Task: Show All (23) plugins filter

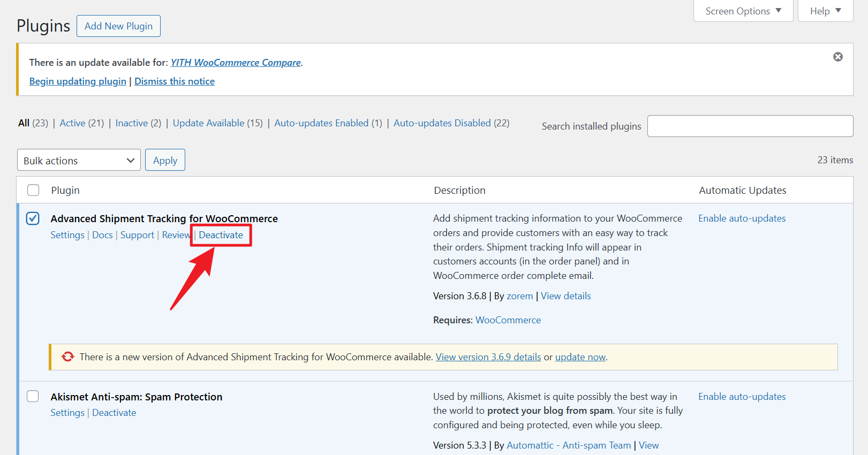Action: (x=33, y=123)
